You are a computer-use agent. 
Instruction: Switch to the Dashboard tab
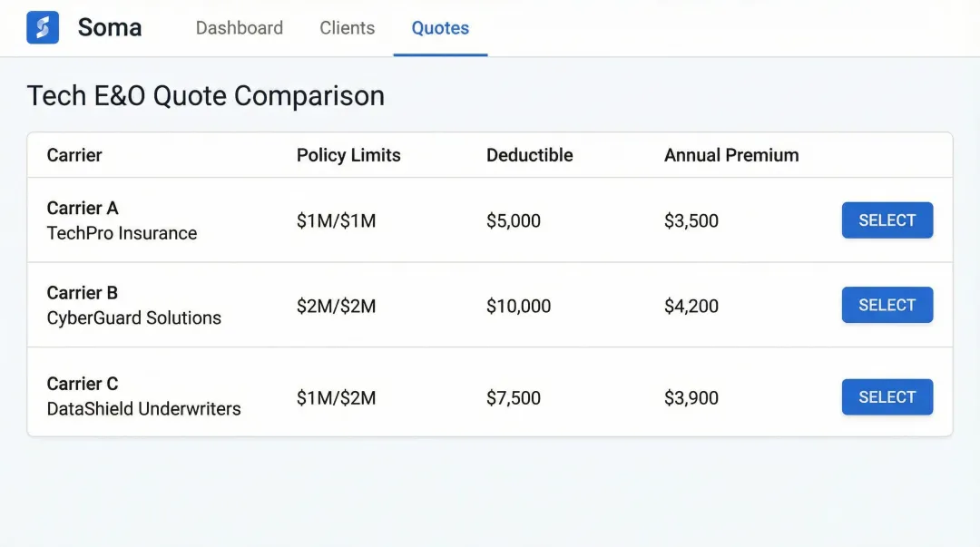(239, 28)
